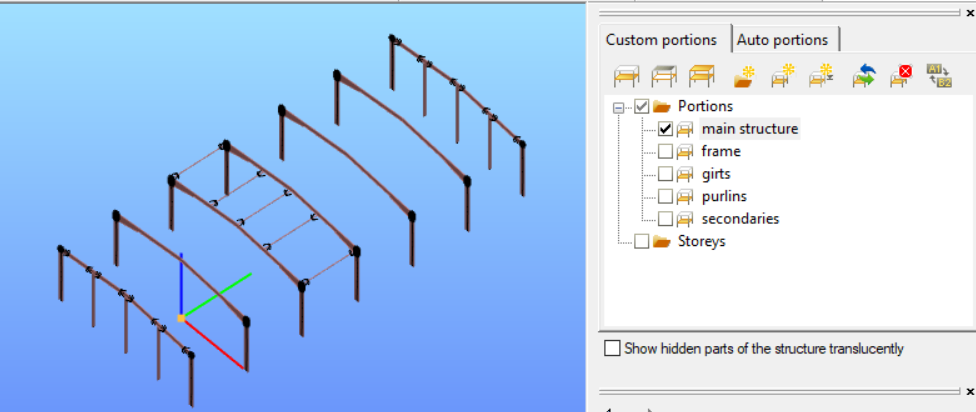The width and height of the screenshot is (976, 412).
Task: Uncheck the main structure portion checkbox
Action: [665, 129]
